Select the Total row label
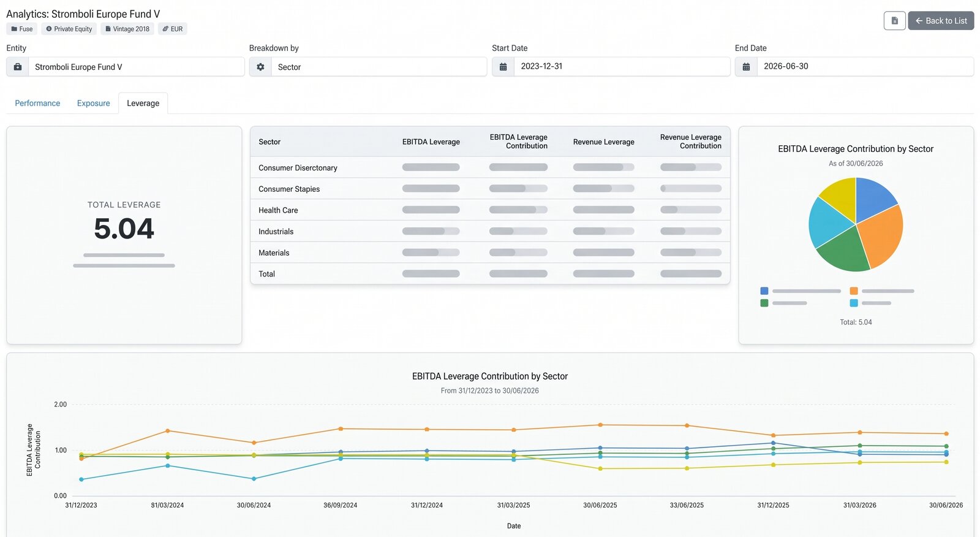980x537 pixels. tap(266, 274)
